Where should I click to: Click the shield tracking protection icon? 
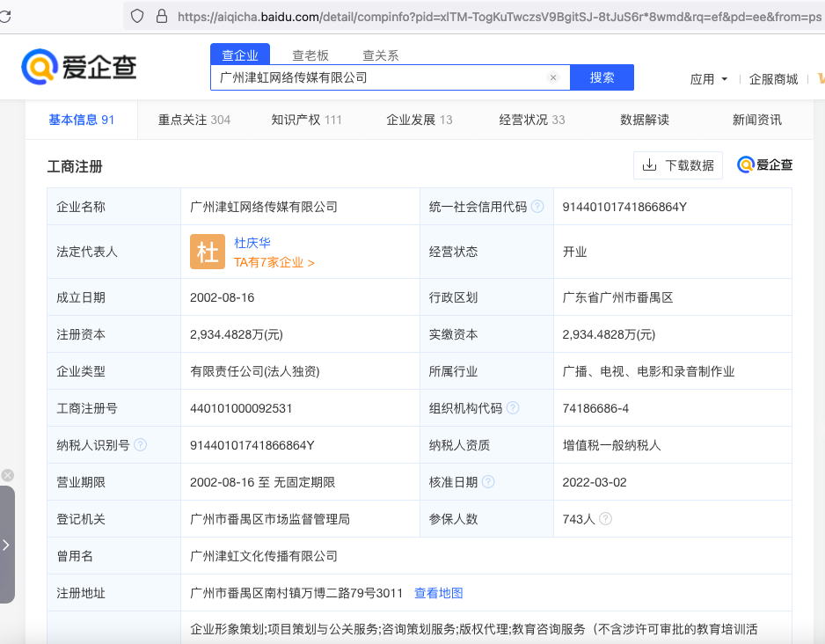(137, 17)
